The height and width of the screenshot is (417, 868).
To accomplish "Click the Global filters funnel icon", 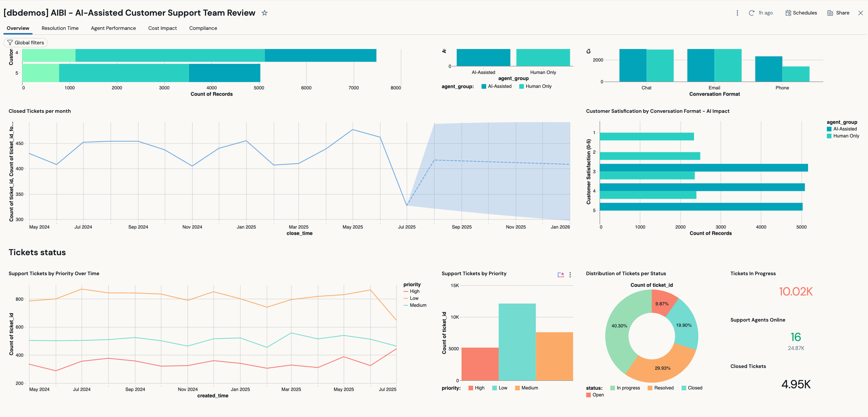I will pyautogui.click(x=10, y=42).
